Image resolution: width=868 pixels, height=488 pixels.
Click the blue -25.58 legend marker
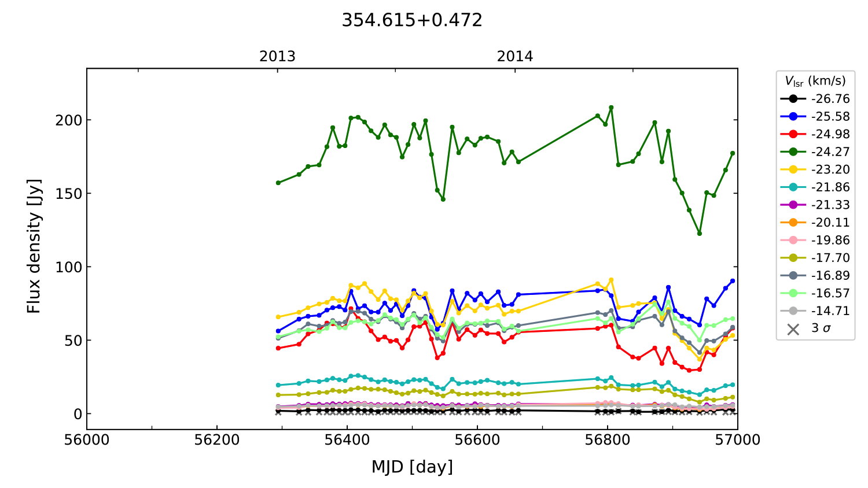coord(793,117)
